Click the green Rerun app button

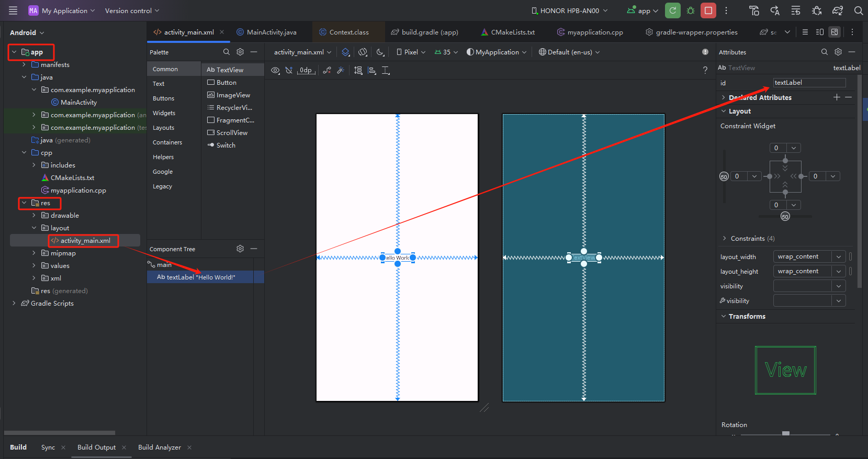673,10
